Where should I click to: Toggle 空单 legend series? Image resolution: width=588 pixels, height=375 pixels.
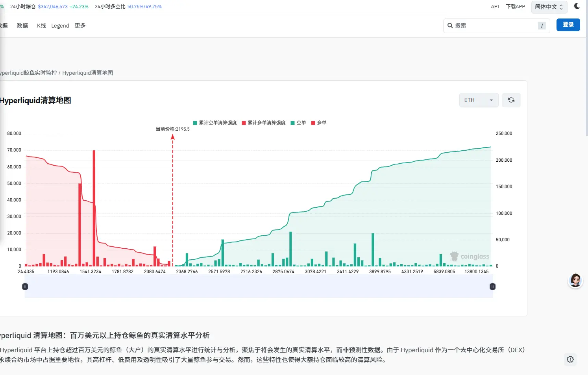click(x=298, y=123)
